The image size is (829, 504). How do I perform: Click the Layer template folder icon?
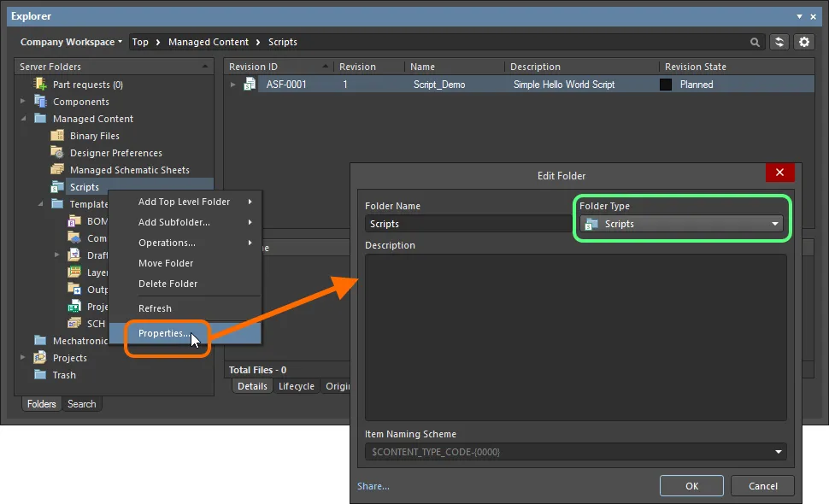click(x=74, y=273)
